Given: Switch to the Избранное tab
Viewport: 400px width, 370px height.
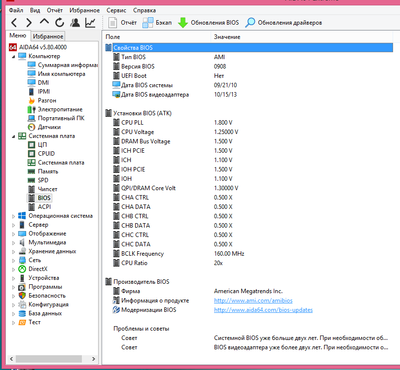Looking at the screenshot, I should tap(48, 36).
